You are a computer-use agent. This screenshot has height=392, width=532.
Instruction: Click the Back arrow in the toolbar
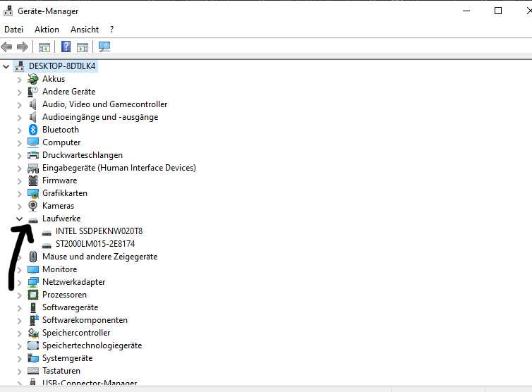7,47
